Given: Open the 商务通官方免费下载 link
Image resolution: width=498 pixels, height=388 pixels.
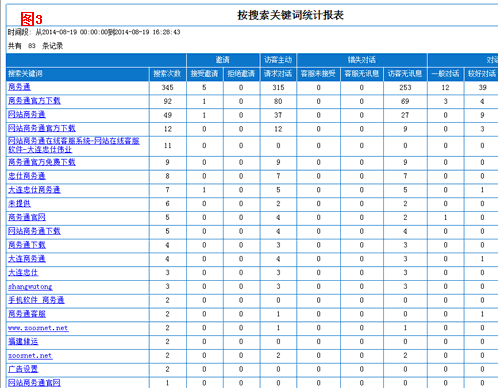Looking at the screenshot, I should (42, 162).
